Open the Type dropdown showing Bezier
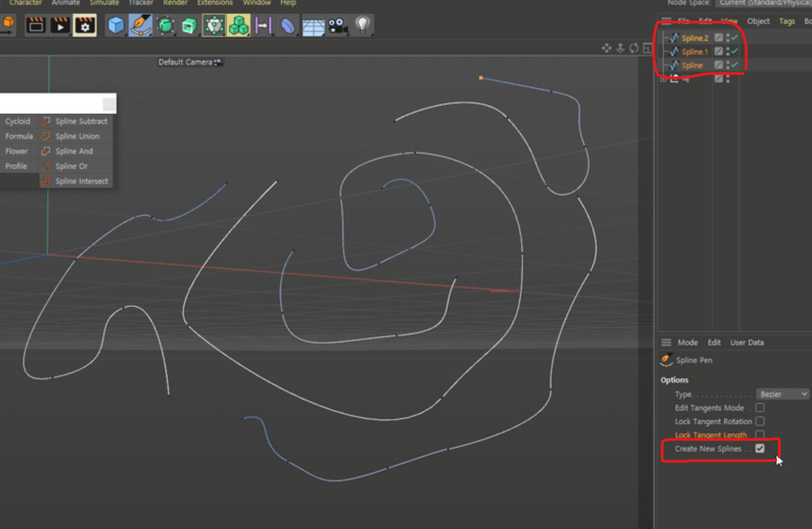This screenshot has width=812, height=529. pos(783,394)
